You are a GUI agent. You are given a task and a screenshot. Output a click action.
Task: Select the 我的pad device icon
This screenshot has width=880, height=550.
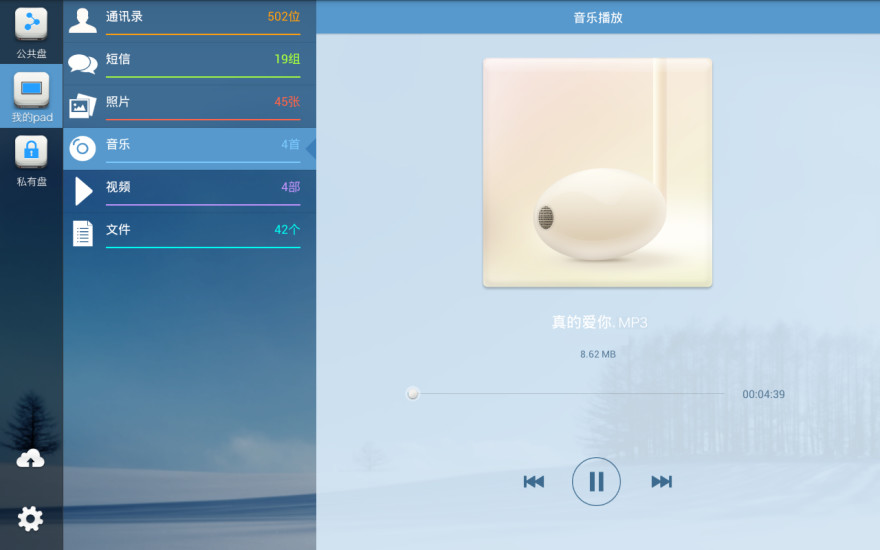coord(31,89)
